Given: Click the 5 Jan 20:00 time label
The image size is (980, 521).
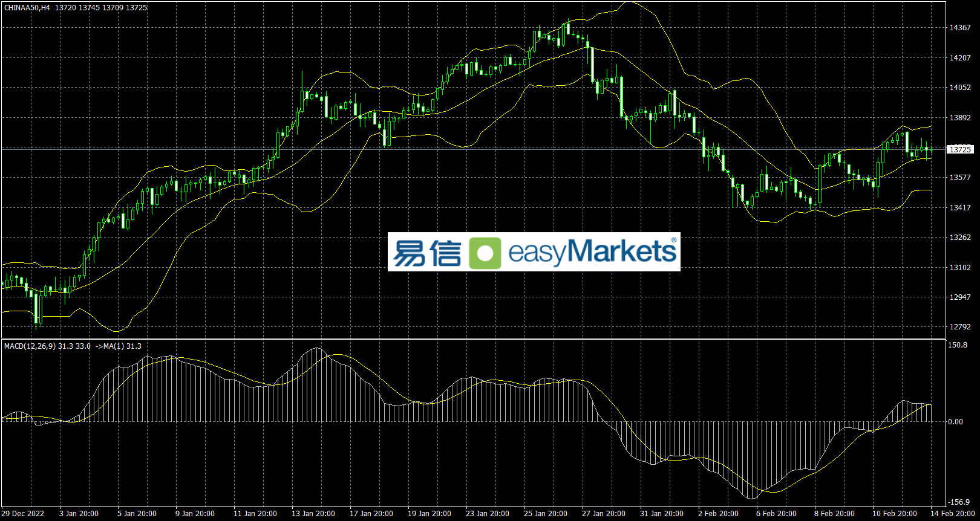Looking at the screenshot, I should click(x=137, y=514).
